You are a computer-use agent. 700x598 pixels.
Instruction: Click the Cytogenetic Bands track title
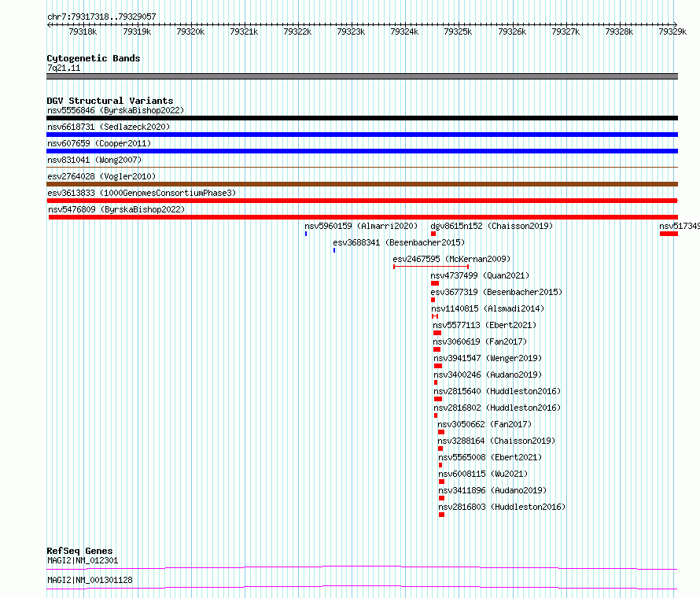click(94, 58)
